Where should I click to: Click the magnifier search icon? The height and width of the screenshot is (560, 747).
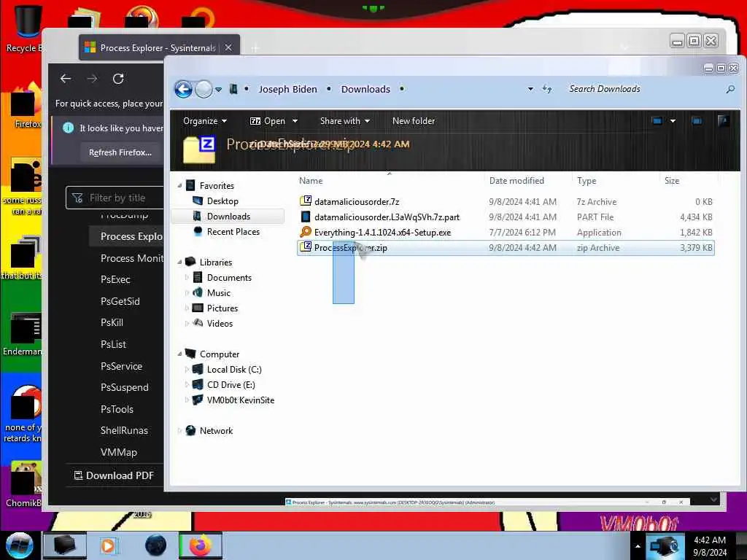(x=729, y=89)
